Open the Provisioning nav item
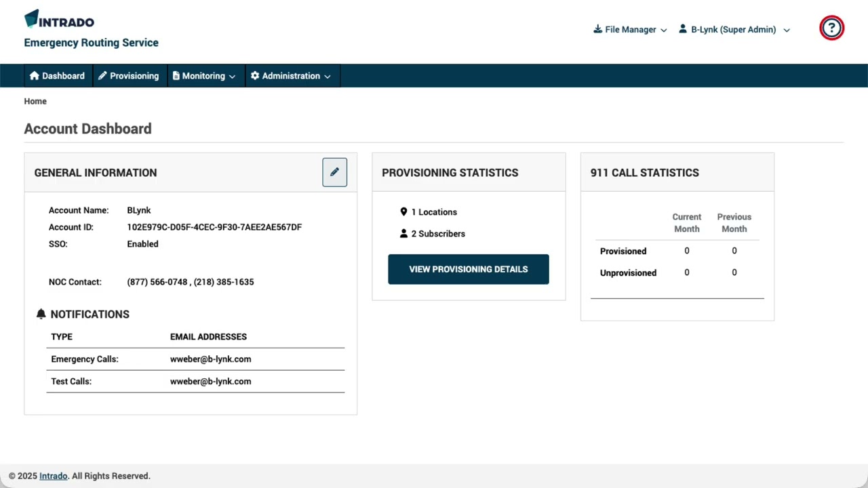Image resolution: width=868 pixels, height=488 pixels. [x=129, y=76]
